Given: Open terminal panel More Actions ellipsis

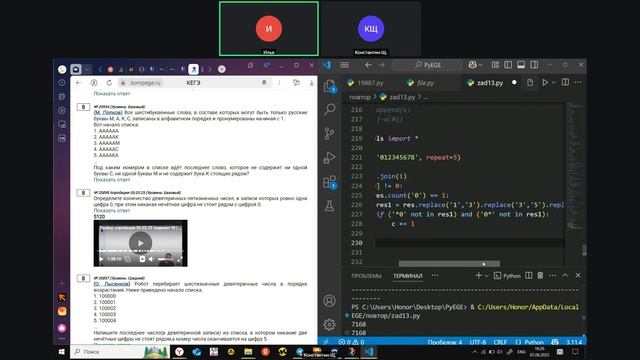Looking at the screenshot, I should click(552, 276).
